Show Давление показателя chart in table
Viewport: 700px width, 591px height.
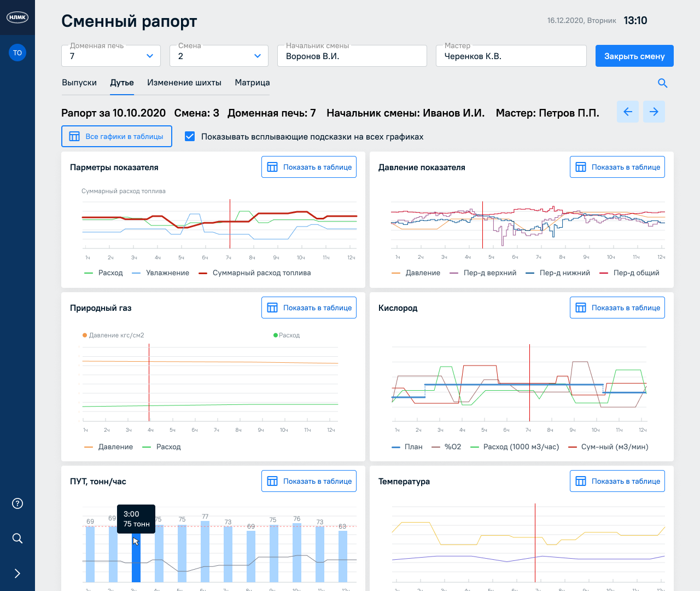(x=617, y=167)
